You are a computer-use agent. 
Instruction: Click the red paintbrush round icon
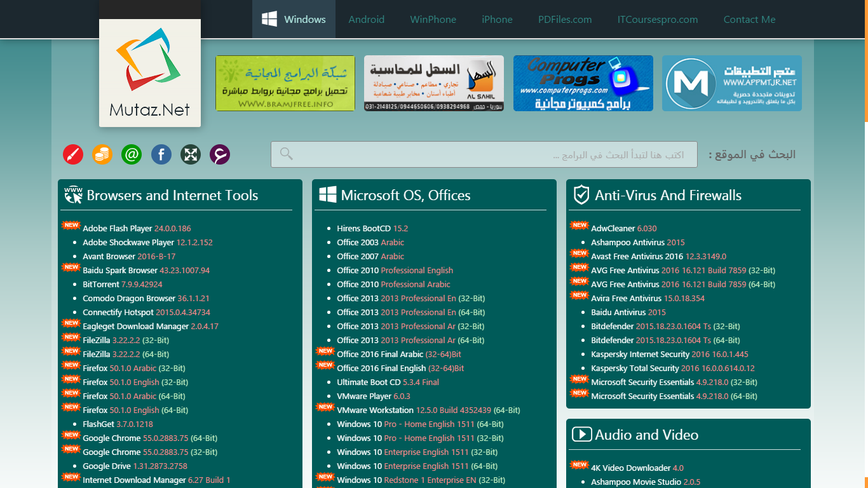coord(73,154)
